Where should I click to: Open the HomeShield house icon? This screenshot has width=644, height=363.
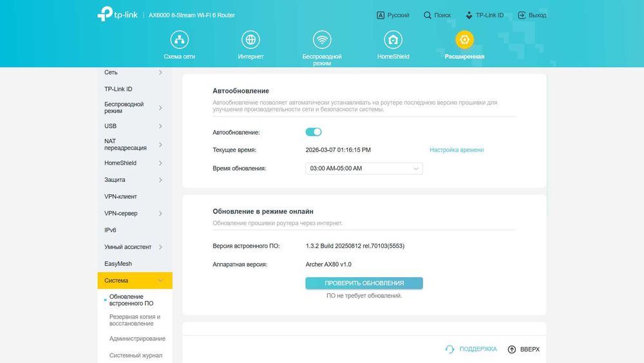(393, 39)
